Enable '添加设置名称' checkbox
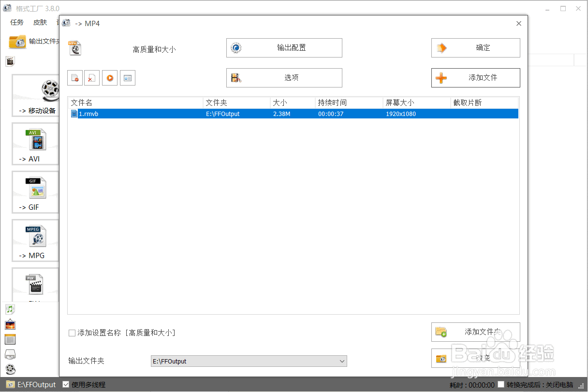 click(x=72, y=333)
